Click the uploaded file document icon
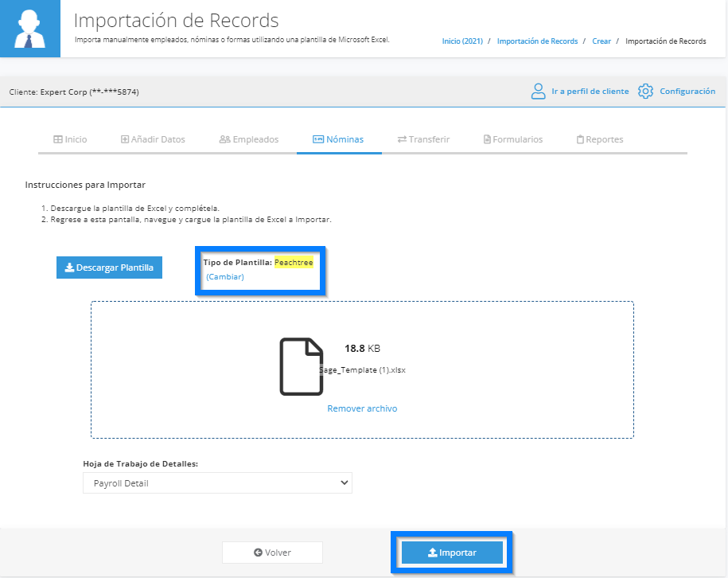 [302, 366]
